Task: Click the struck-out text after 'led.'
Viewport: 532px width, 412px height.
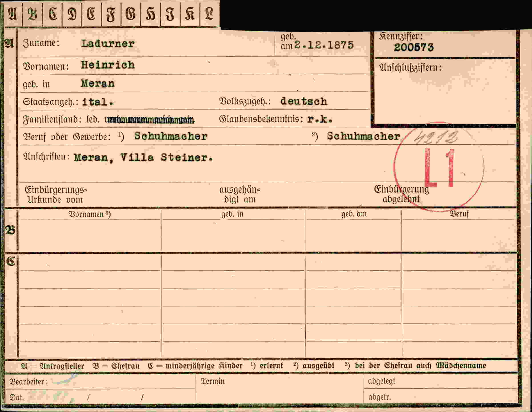Action: 150,120
